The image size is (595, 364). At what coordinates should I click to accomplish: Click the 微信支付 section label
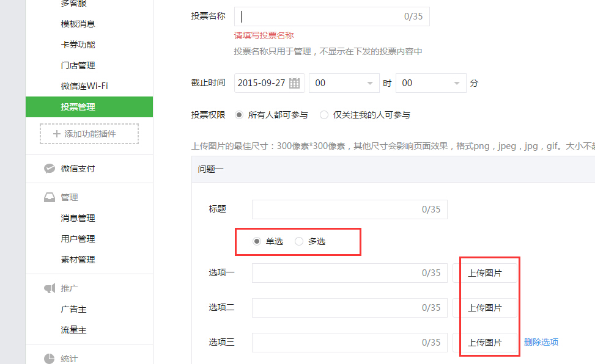[x=78, y=169]
